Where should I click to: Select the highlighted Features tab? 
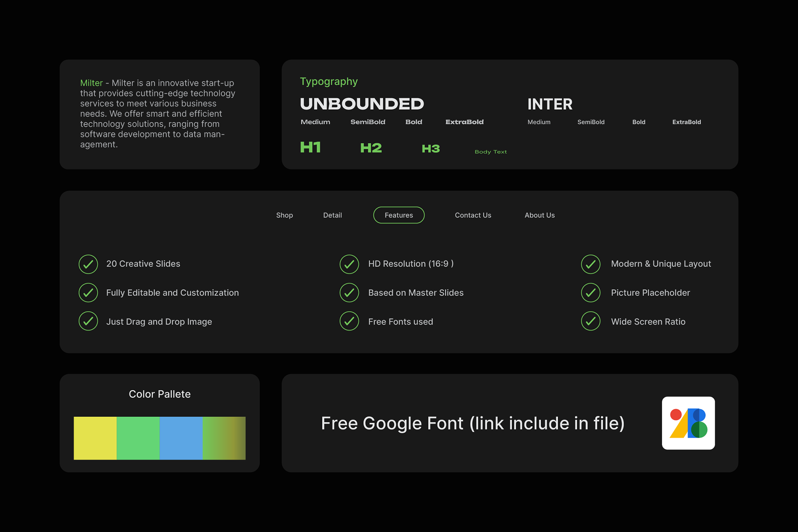coord(399,215)
